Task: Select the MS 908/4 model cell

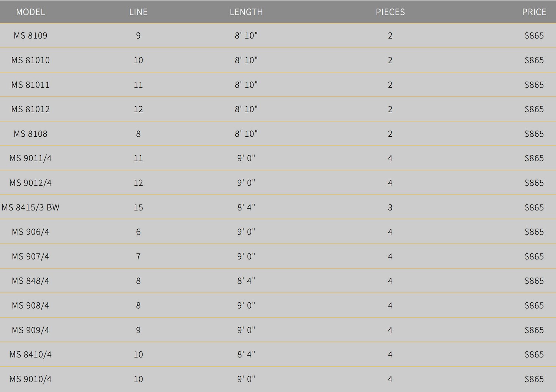Action: [30, 305]
